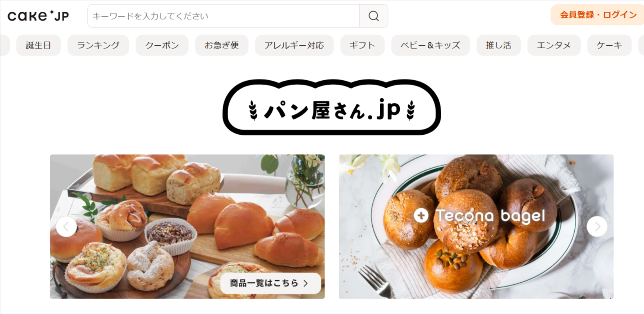Select the ベビー&キッズ category
Screen dimensions: 644x314
[430, 45]
